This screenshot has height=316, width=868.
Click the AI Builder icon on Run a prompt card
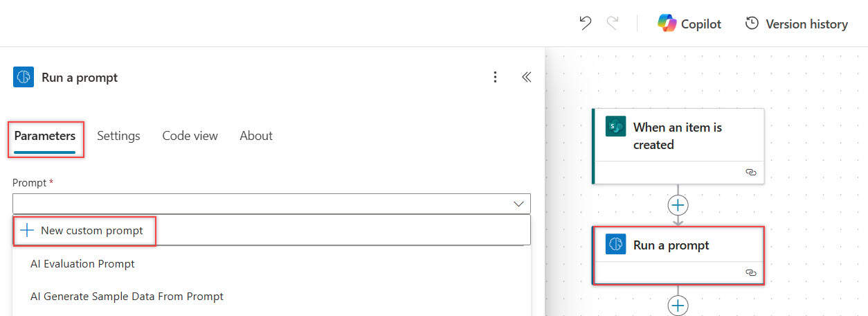tap(615, 245)
